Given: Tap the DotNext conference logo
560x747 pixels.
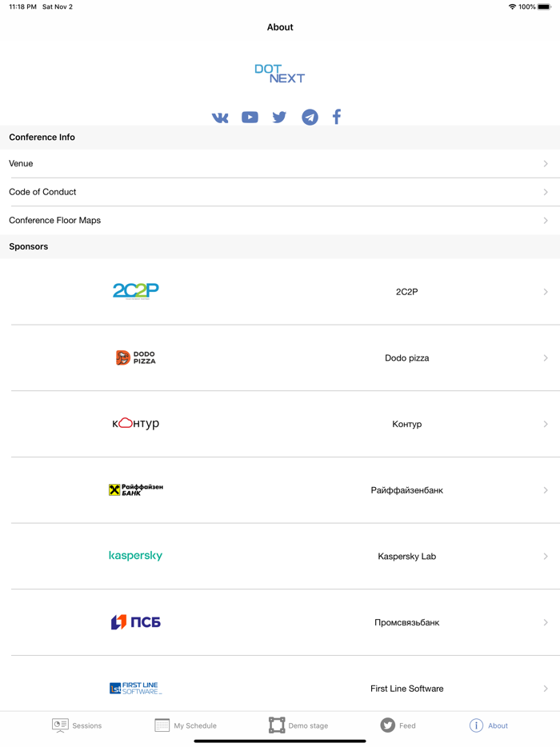Looking at the screenshot, I should pos(279,74).
